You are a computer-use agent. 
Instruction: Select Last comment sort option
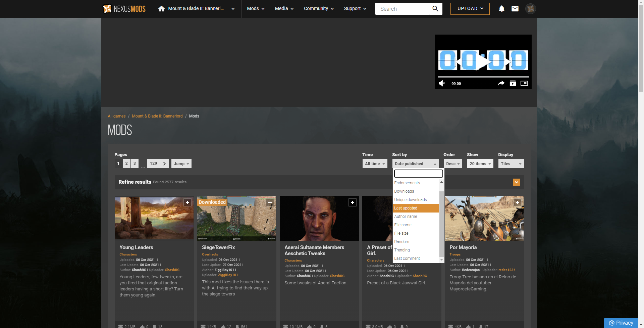coord(416,259)
